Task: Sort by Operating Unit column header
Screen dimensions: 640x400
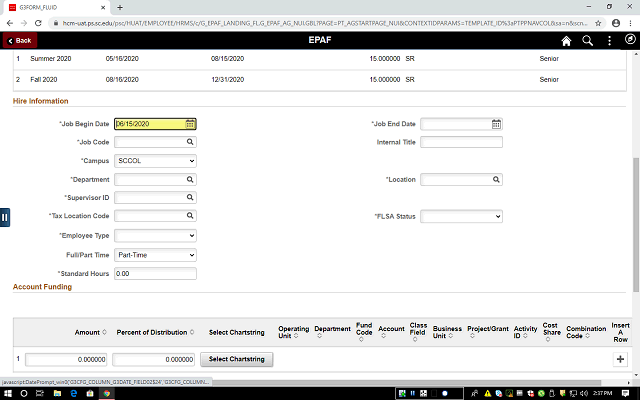Action: tap(293, 333)
